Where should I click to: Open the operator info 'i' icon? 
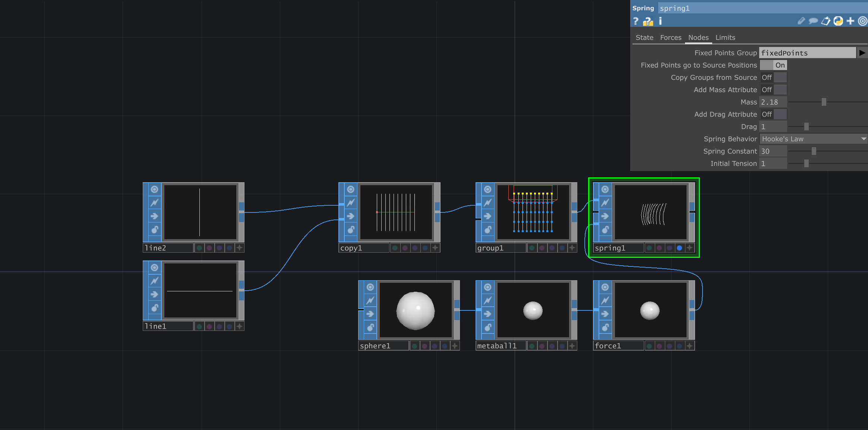[x=660, y=21]
